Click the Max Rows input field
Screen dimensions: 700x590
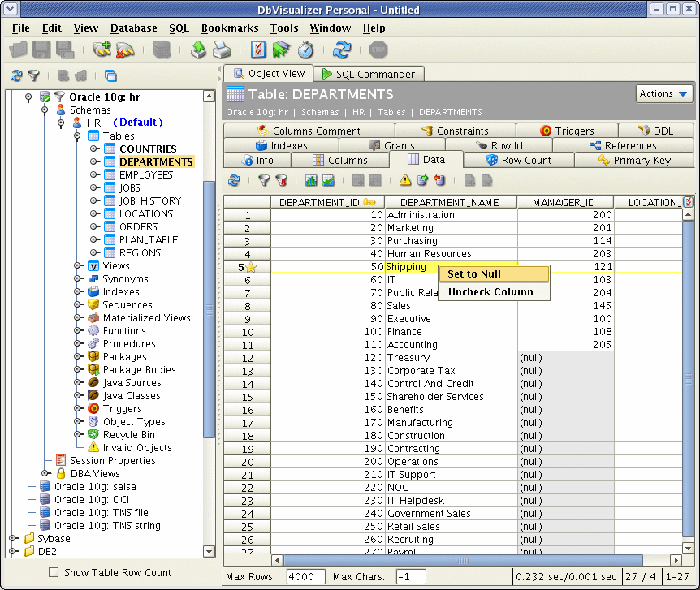click(302, 577)
